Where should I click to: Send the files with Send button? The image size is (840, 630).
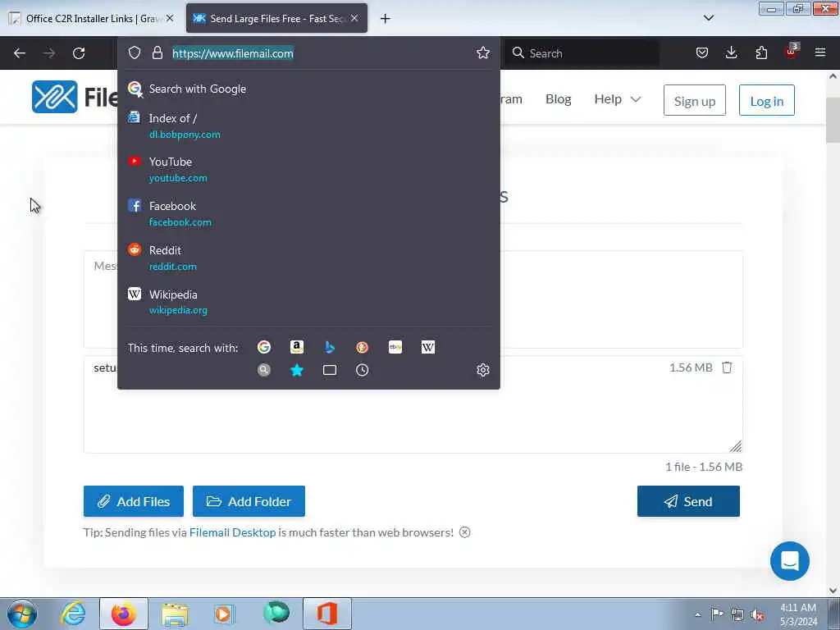pos(688,501)
